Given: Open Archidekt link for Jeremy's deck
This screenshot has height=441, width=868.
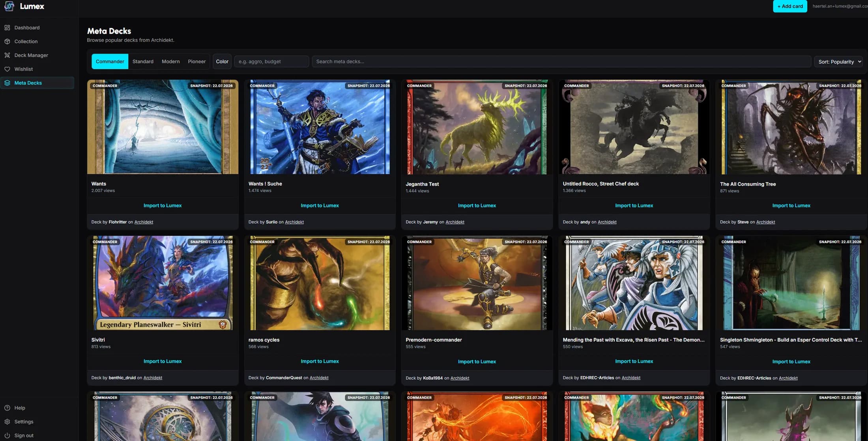Looking at the screenshot, I should coord(455,222).
